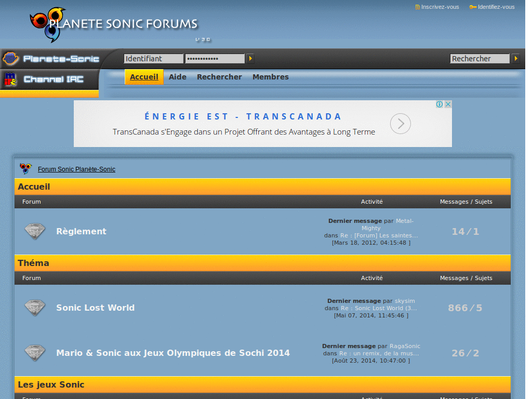Click the Mario & Sonic forum diamond icon
This screenshot has height=399, width=532.
[35, 353]
